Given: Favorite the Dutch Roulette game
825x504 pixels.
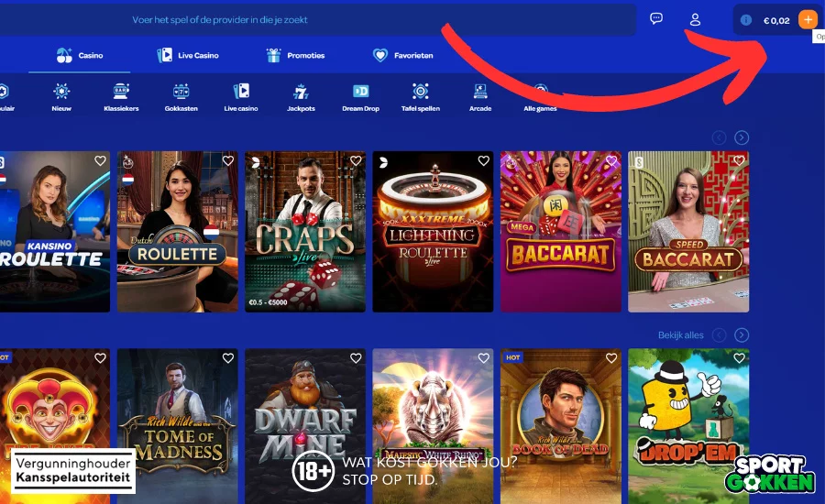Looking at the screenshot, I should coord(228,161).
